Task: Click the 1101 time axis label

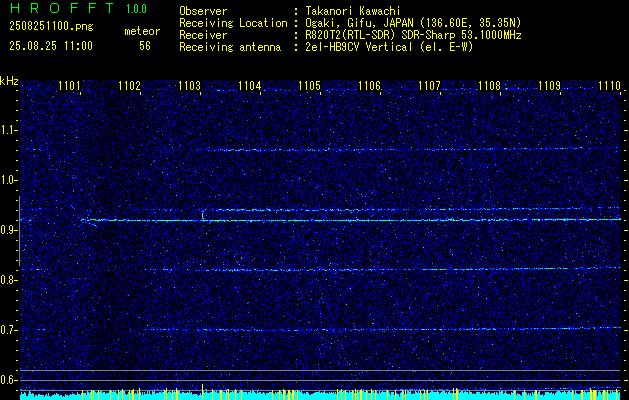Action: [69, 85]
